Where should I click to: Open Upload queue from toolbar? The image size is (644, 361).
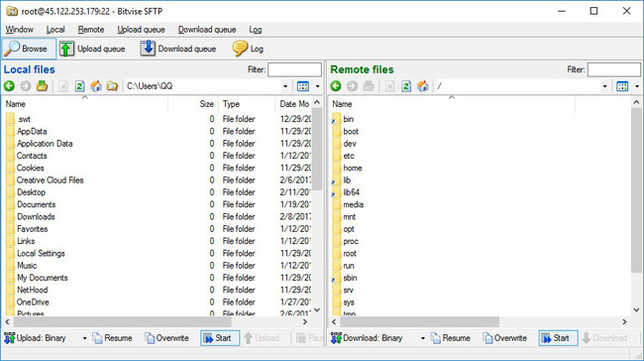pos(92,49)
